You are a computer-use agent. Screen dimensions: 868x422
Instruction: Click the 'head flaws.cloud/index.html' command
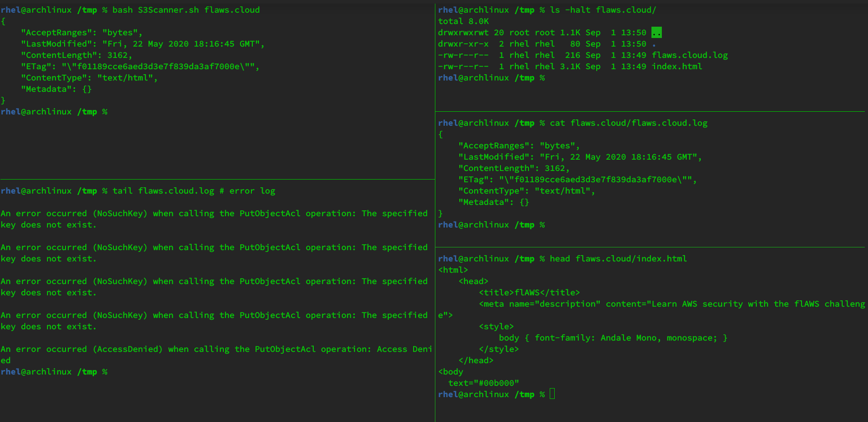[618, 259]
